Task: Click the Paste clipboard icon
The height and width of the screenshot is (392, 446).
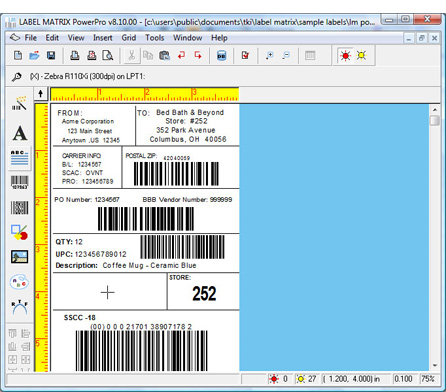Action: 164,55
